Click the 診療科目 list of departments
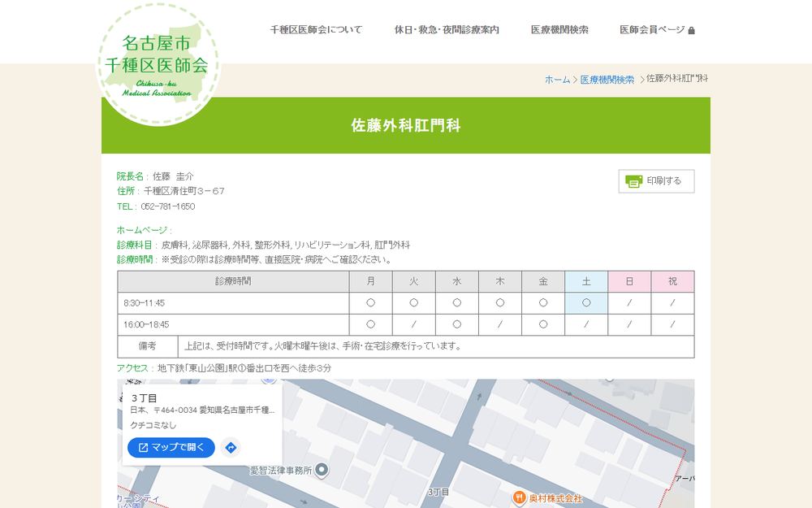812x508 pixels. click(x=286, y=245)
